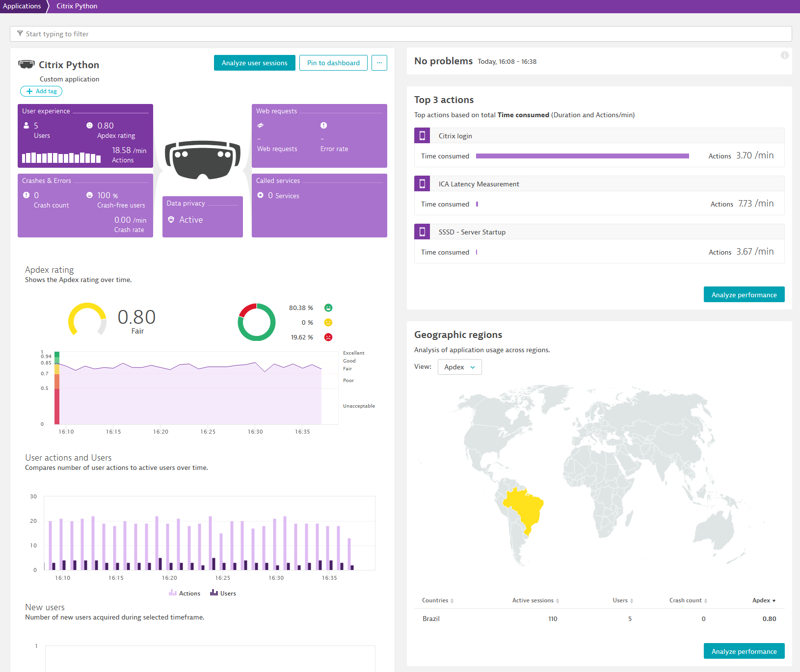Sort by Countries column
The width and height of the screenshot is (800, 672).
pos(438,600)
